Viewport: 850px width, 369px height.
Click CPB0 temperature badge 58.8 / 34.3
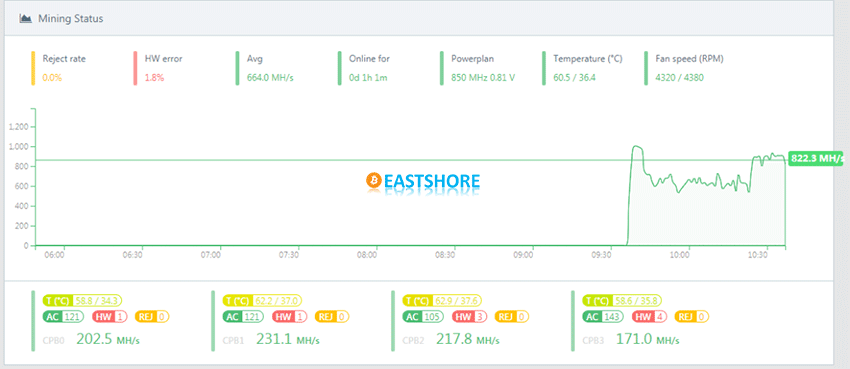pyautogui.click(x=83, y=300)
